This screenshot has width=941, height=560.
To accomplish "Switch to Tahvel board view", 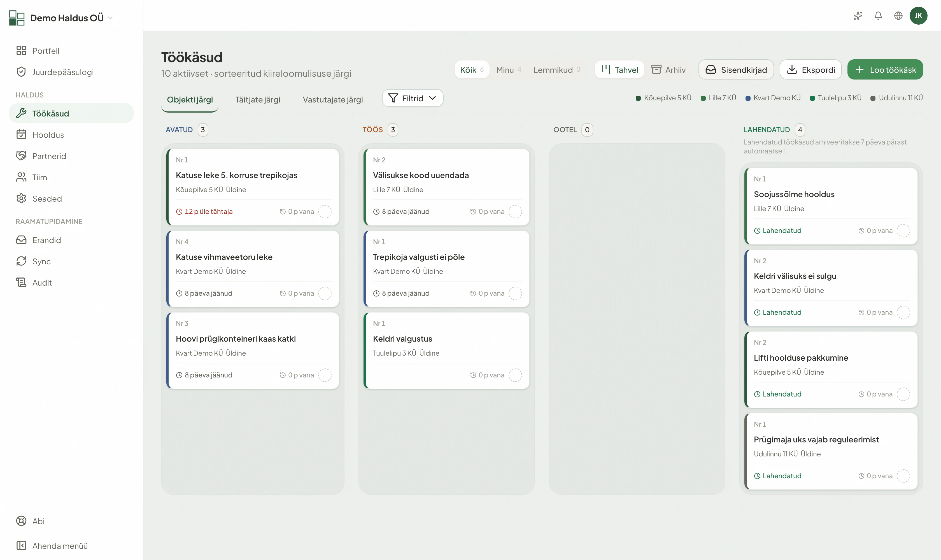I will click(619, 69).
